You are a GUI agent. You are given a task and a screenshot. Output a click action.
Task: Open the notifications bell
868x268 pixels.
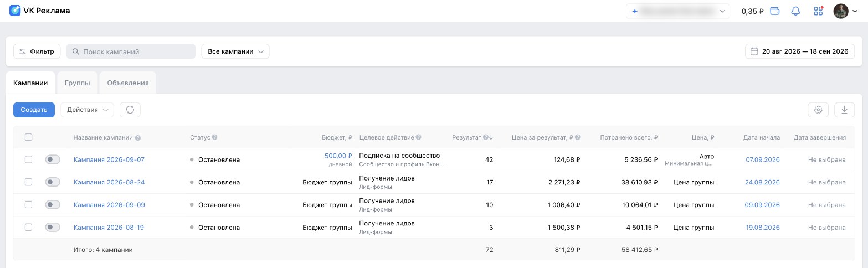(x=796, y=11)
